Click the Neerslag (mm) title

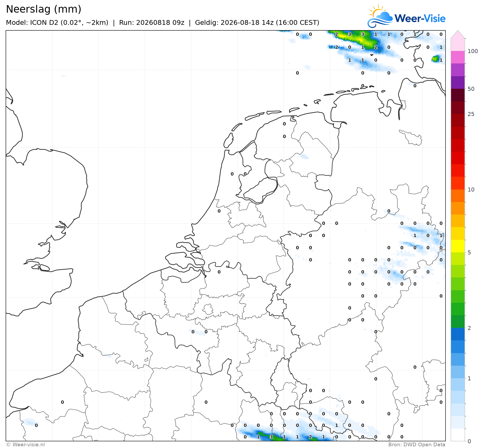[x=43, y=9]
